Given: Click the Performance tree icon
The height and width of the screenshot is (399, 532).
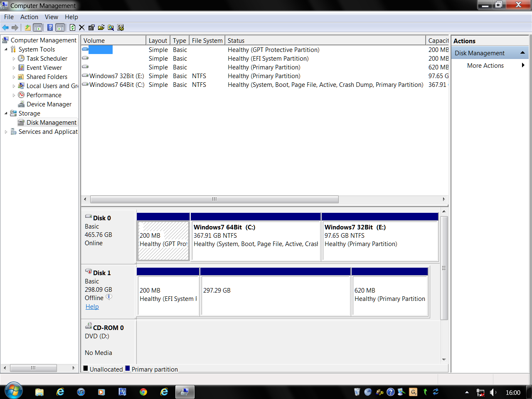Looking at the screenshot, I should [x=21, y=95].
